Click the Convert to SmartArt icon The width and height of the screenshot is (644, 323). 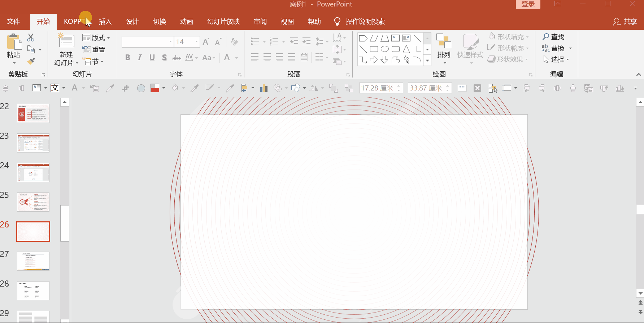[337, 62]
